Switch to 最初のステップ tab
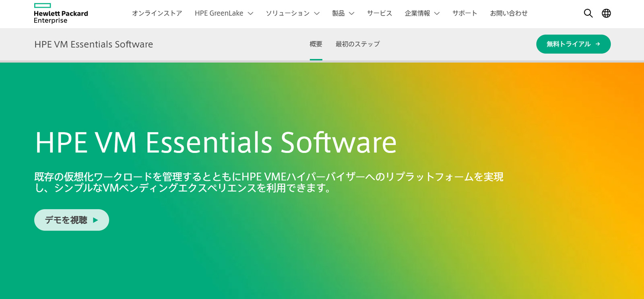Image resolution: width=644 pixels, height=299 pixels. (x=358, y=44)
